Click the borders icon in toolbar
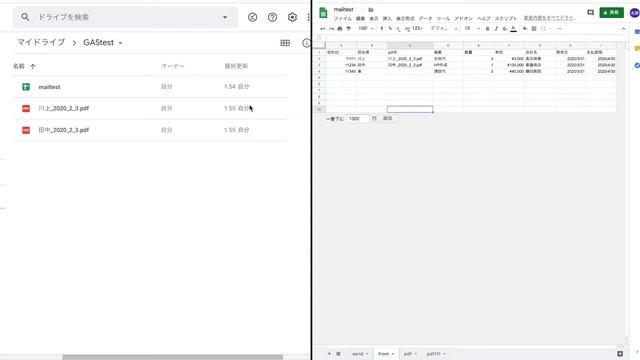The image size is (640, 360). coord(534,29)
